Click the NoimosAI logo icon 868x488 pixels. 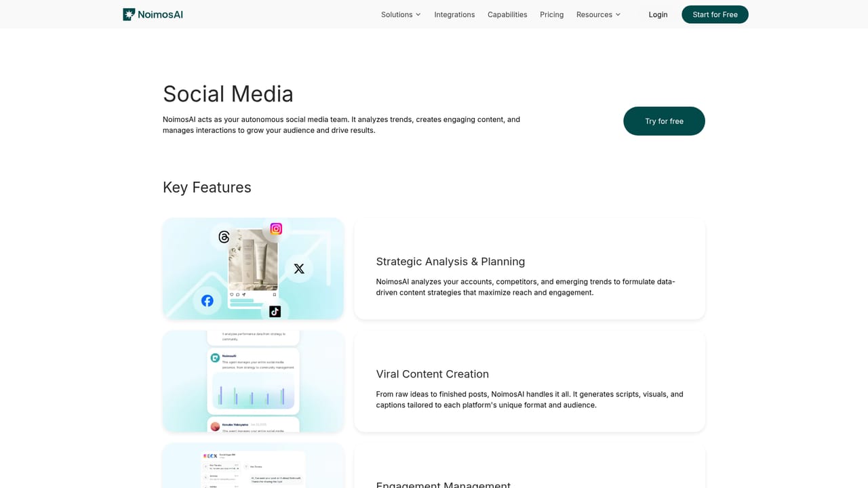point(129,14)
